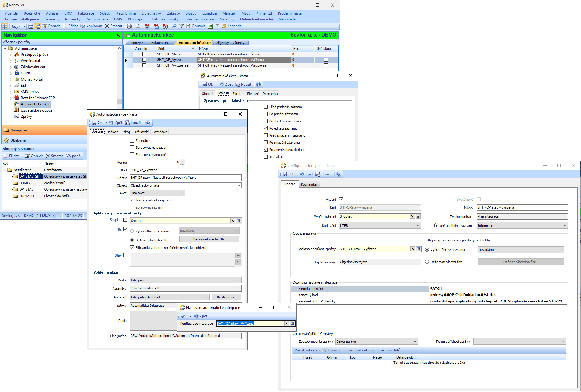Click Definovat vlastní filtr button
The width and height of the screenshot is (581, 392).
(x=209, y=239)
